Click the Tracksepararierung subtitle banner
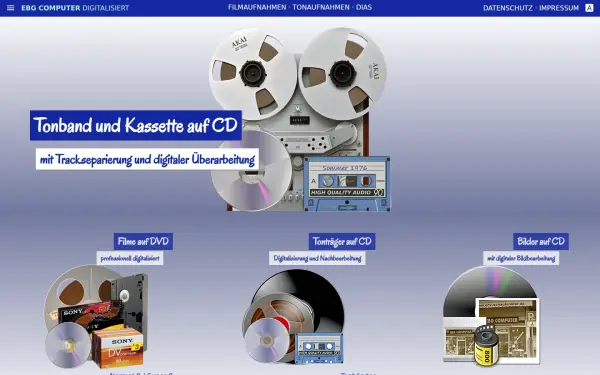This screenshot has width=600, height=375. 147,159
